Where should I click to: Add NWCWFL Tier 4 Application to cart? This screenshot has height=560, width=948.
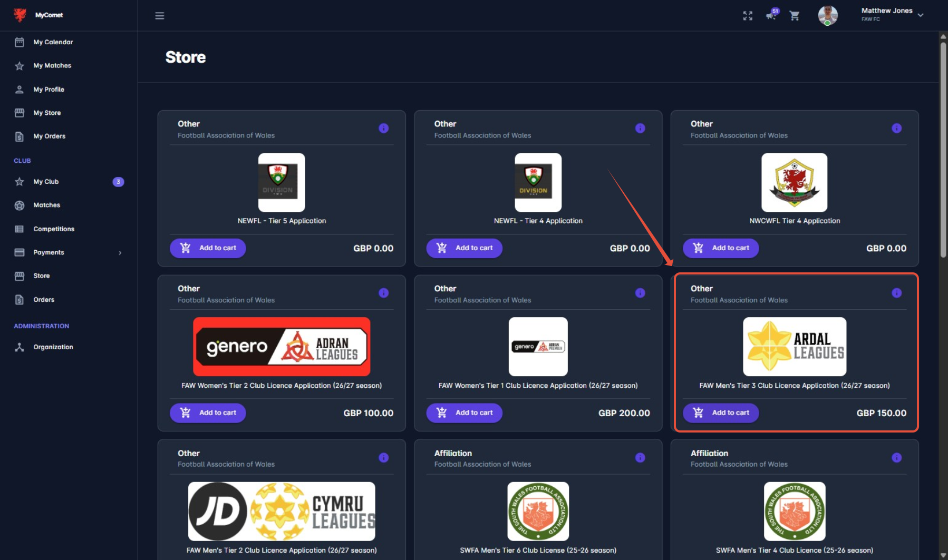point(721,248)
